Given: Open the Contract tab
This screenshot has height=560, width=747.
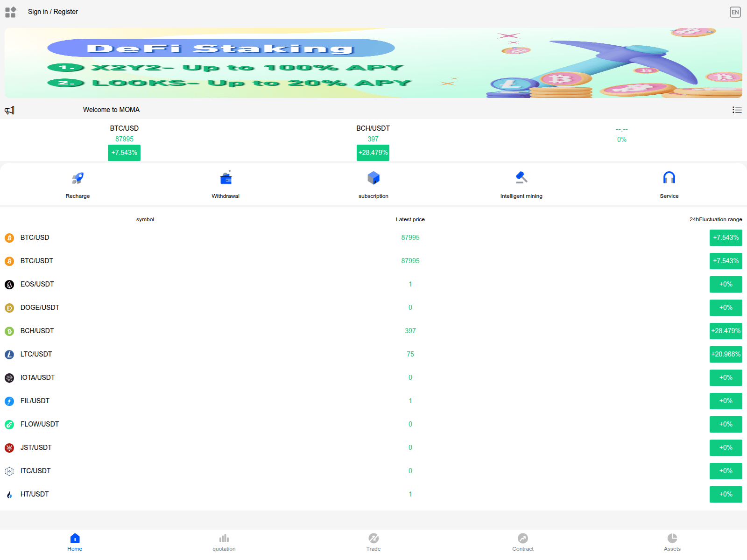Looking at the screenshot, I should (523, 542).
